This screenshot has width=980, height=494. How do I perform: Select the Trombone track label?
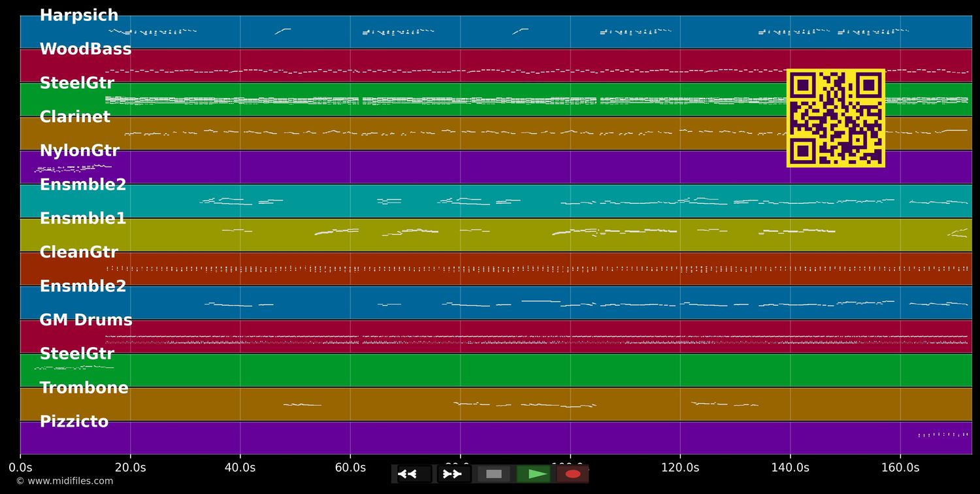pos(84,388)
